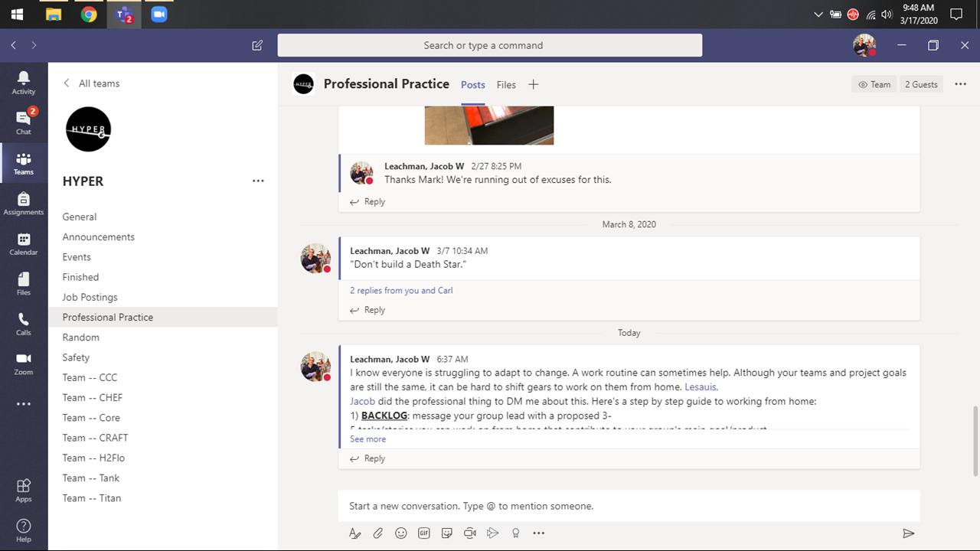Click the attach file paperclip icon
The width and height of the screenshot is (980, 551).
tap(377, 533)
